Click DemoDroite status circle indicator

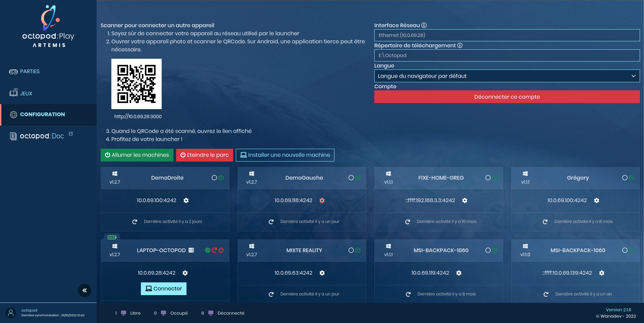tap(214, 178)
